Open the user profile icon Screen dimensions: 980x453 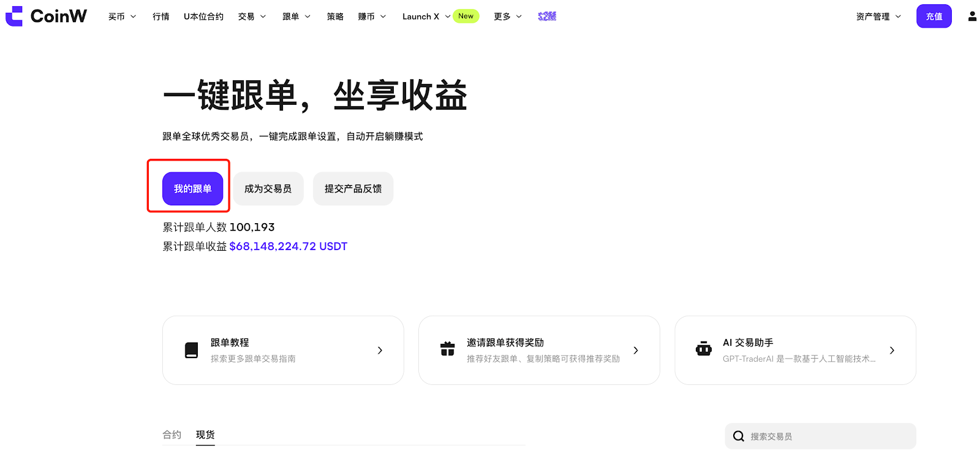tap(972, 17)
